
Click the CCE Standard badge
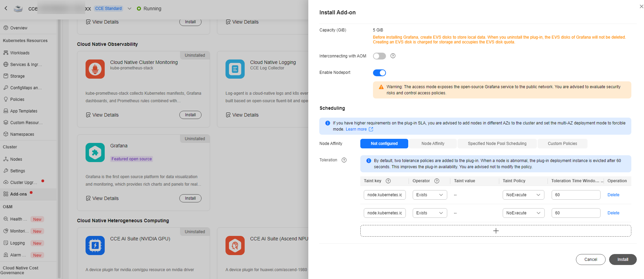pos(108,9)
